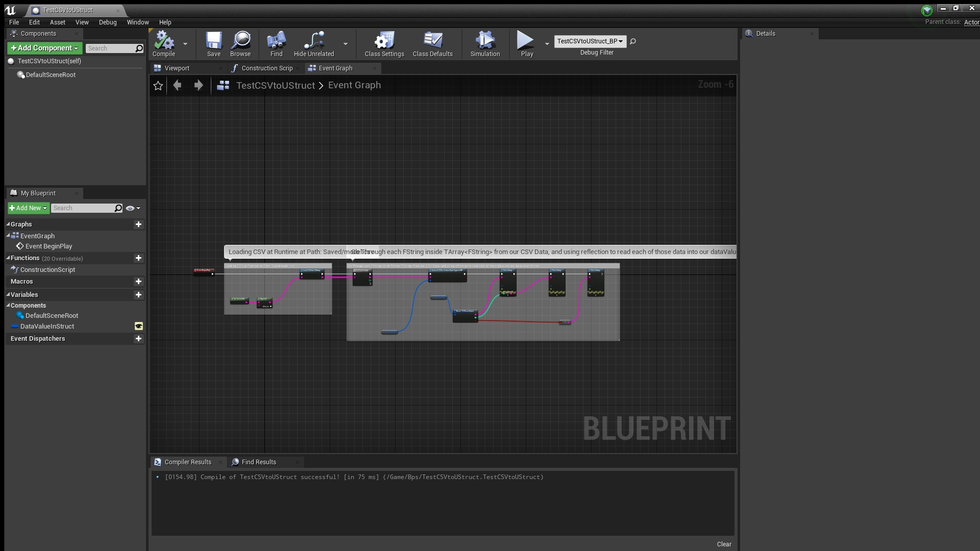
Task: Open Class Defaults
Action: [x=432, y=43]
